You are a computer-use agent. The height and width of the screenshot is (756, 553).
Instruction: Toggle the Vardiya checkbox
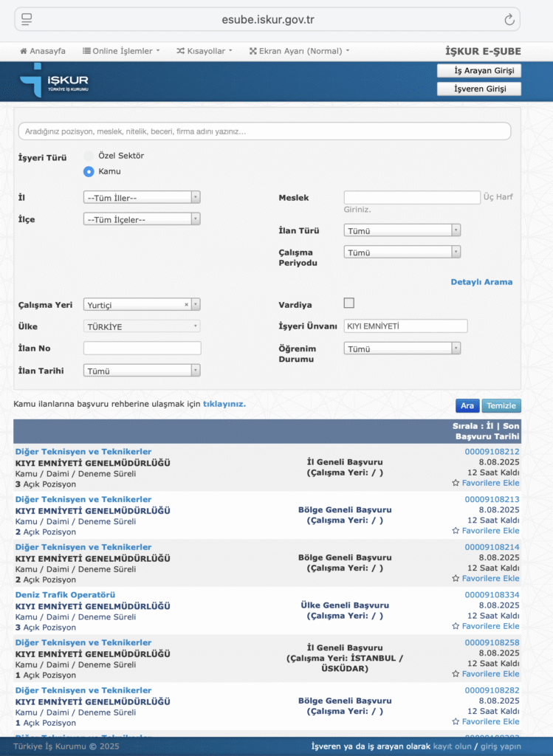tap(349, 303)
